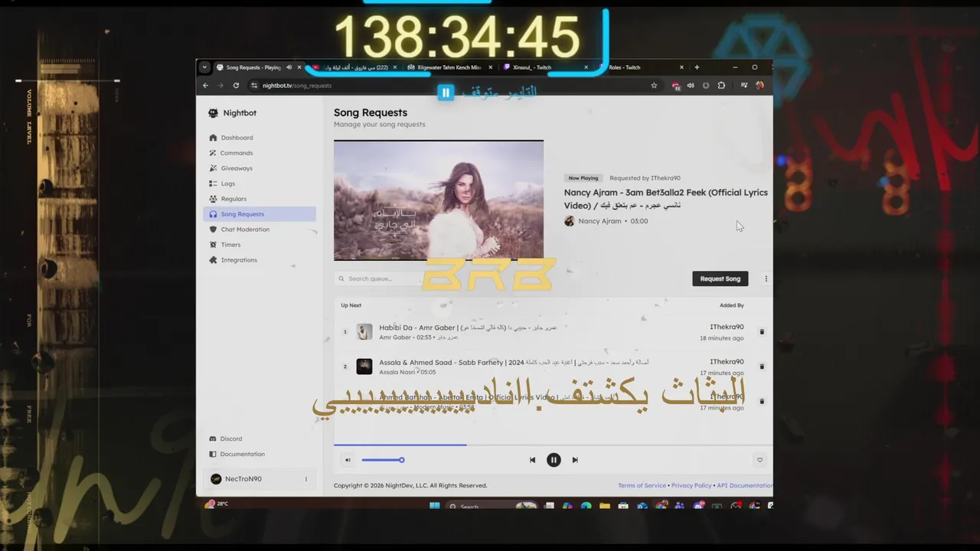Bookmark this page with star icon

(654, 86)
